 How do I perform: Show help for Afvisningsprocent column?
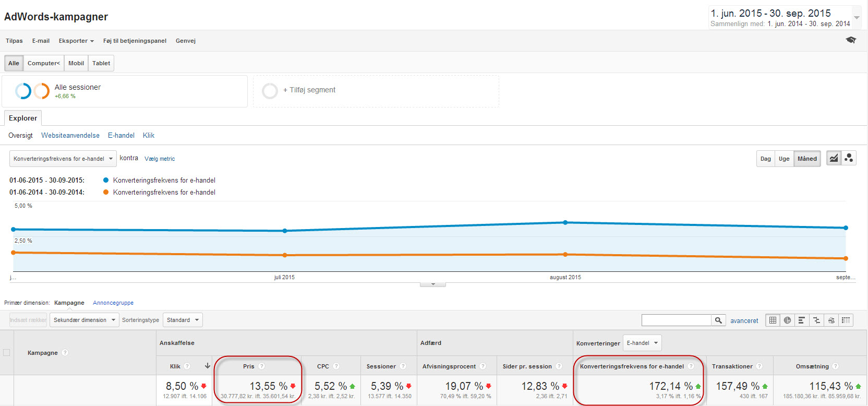point(483,366)
